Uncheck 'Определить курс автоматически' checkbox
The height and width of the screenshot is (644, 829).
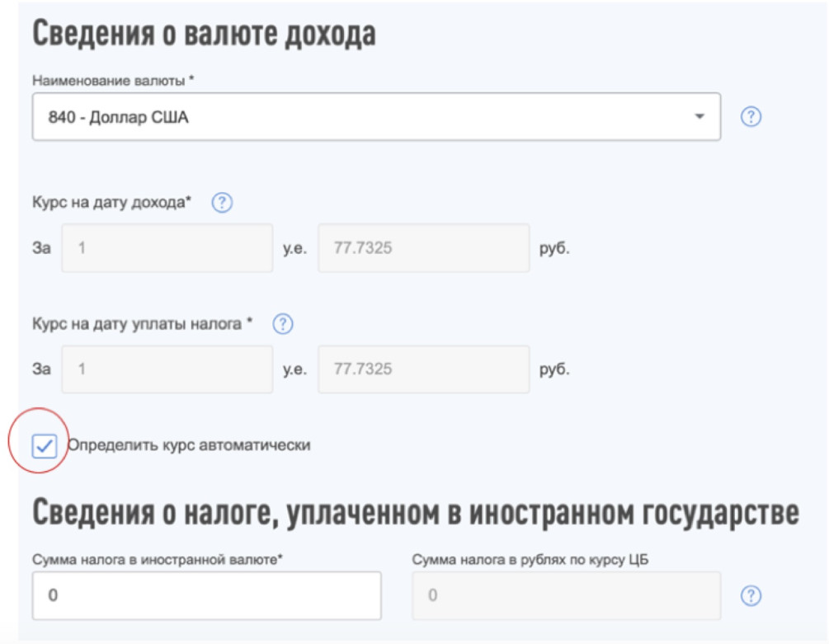pos(44,446)
